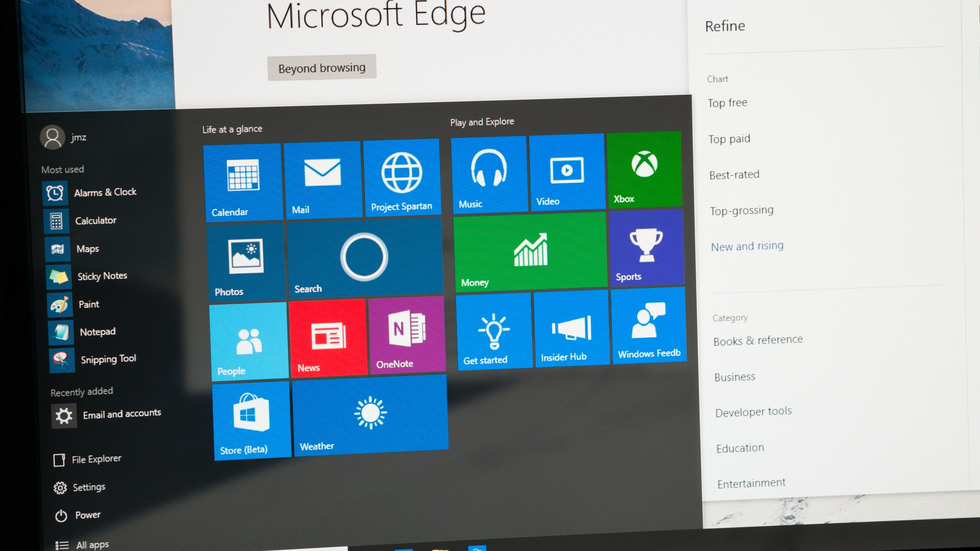Open the Windows Feedback tile
980x551 pixels.
coord(648,325)
